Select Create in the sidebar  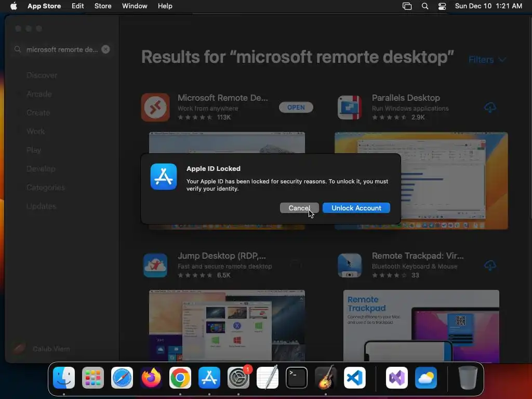pos(38,113)
